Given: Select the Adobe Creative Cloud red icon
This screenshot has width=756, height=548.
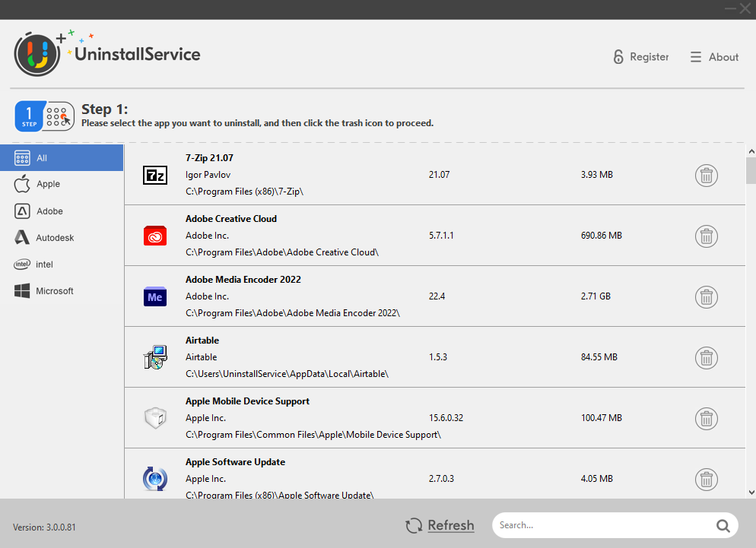Looking at the screenshot, I should pos(155,236).
